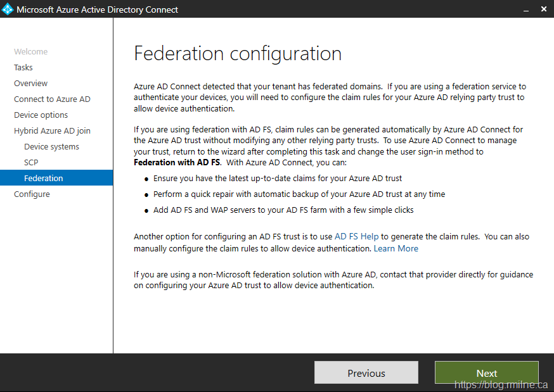
Task: Go to the Configure step
Action: 32,194
